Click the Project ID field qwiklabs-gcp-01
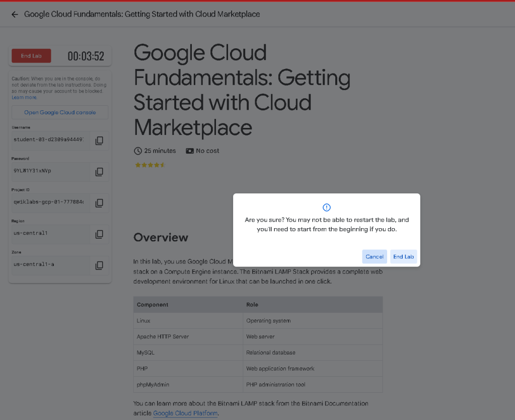The image size is (515, 420). coord(51,203)
